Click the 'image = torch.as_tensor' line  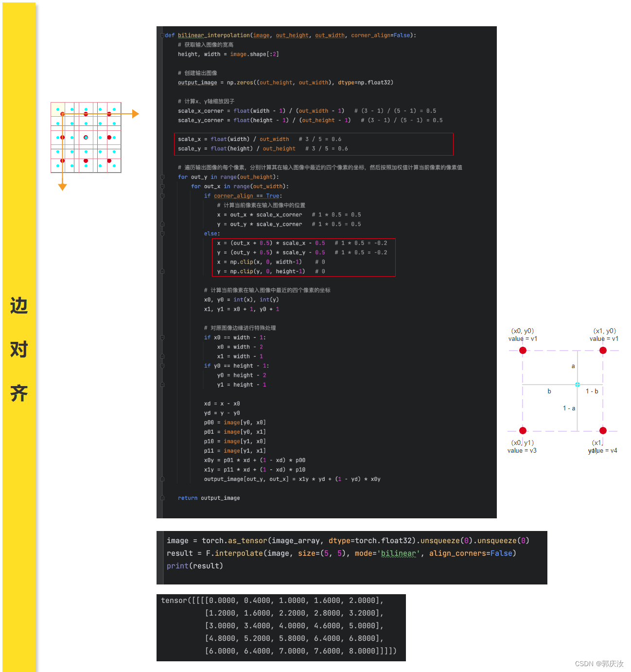[348, 541]
